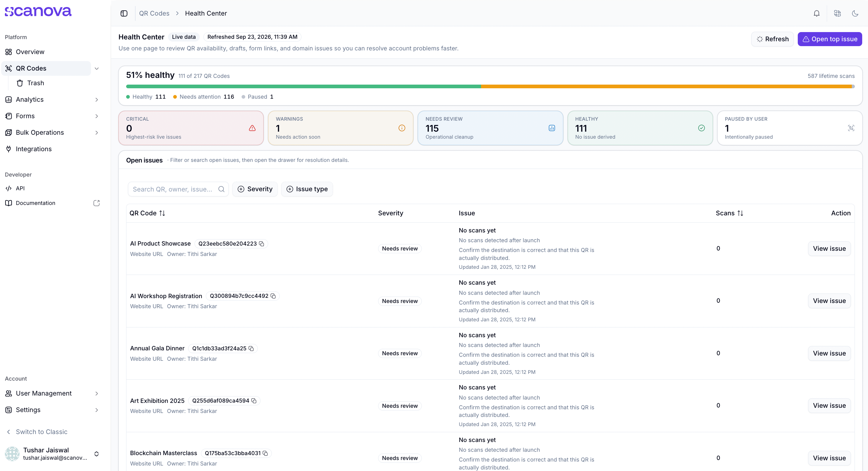Open the language translate icon
868x471 pixels.
pyautogui.click(x=837, y=13)
